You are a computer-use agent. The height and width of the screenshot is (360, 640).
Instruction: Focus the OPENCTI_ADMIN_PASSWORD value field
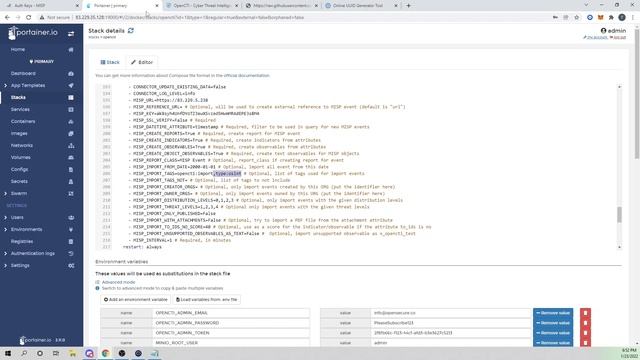pyautogui.click(x=451, y=323)
